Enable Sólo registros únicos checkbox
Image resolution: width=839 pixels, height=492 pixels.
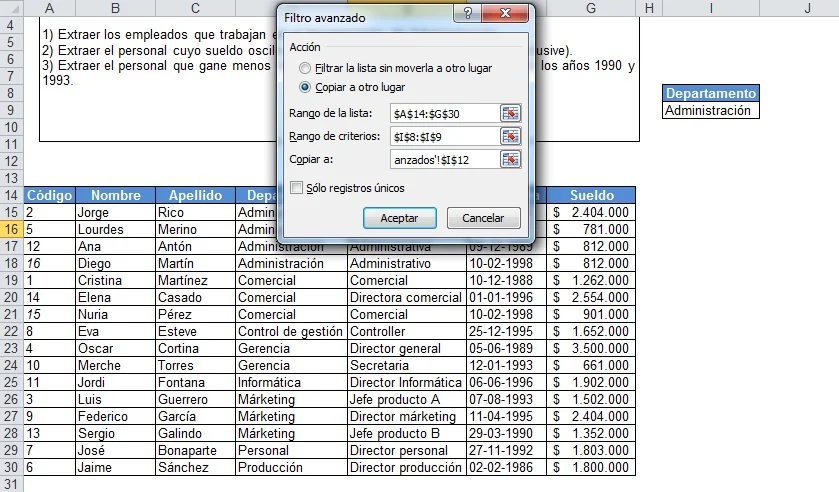296,188
